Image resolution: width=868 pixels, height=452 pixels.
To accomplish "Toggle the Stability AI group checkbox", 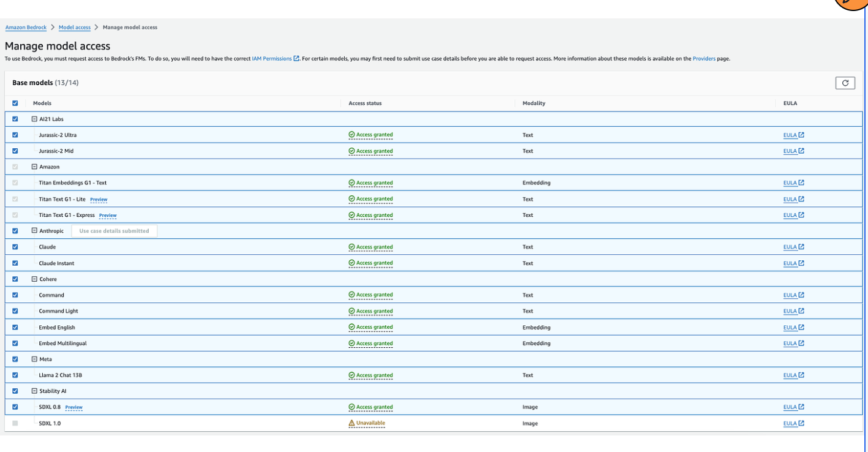I will [x=15, y=391].
